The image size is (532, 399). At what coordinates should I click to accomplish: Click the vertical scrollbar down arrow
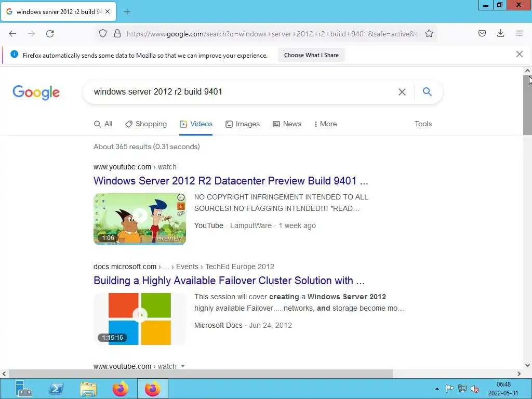click(x=527, y=365)
